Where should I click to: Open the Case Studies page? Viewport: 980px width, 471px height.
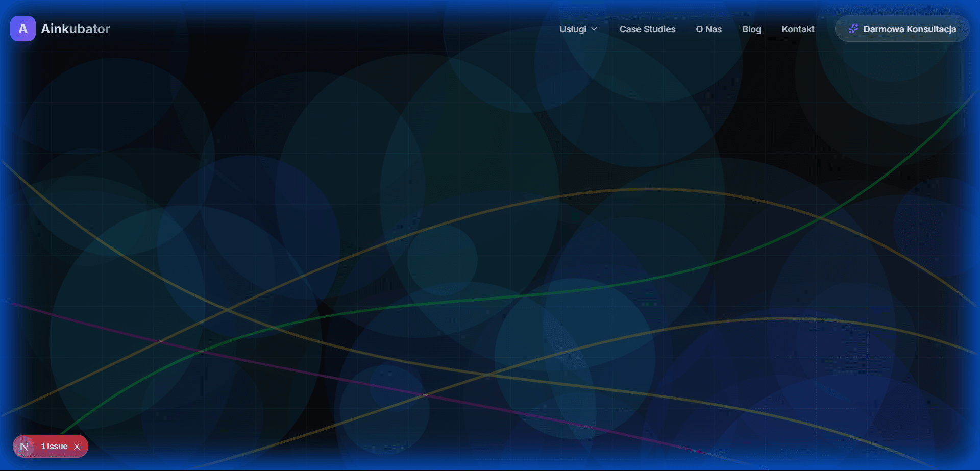647,29
